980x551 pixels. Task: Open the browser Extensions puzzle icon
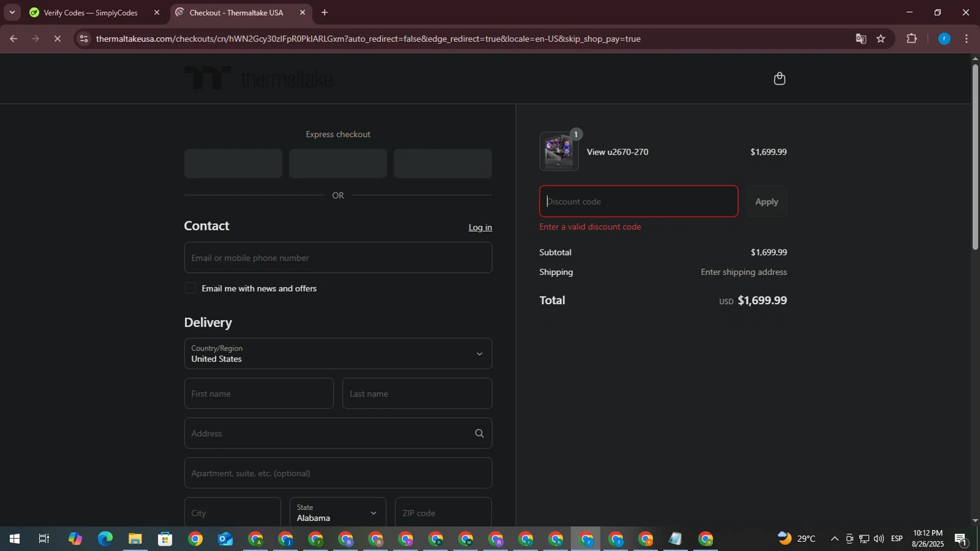[912, 39]
